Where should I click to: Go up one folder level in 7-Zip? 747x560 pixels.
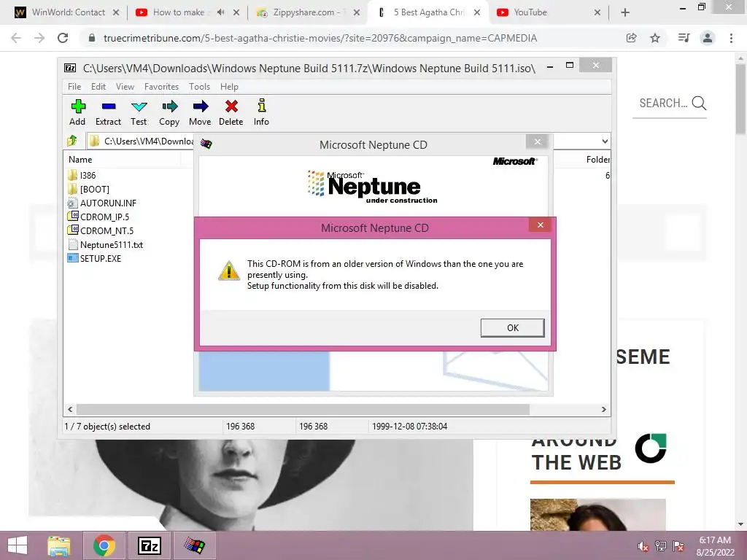tap(72, 141)
